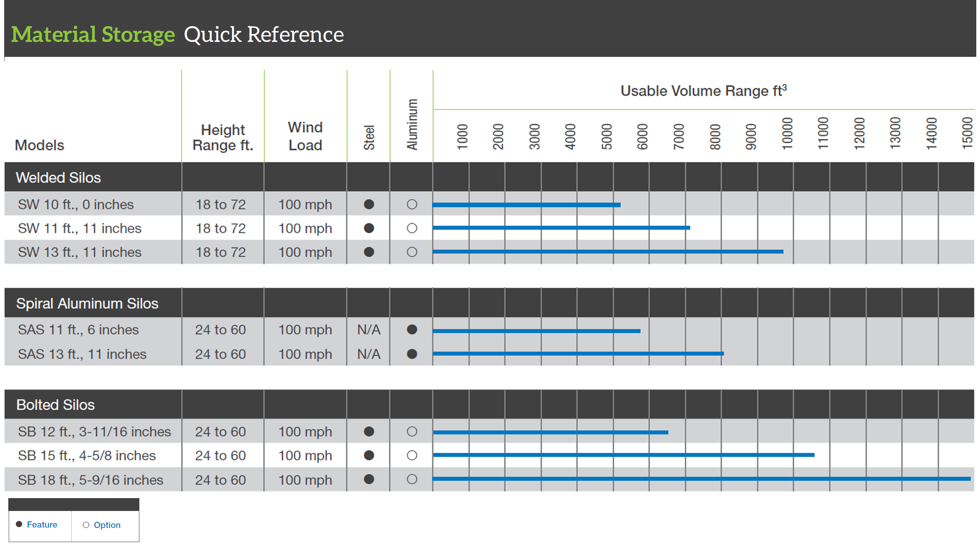Click the filled Steel dot for SW 13 ft., 11 inches
This screenshot has width=980, height=545.
pos(369,252)
